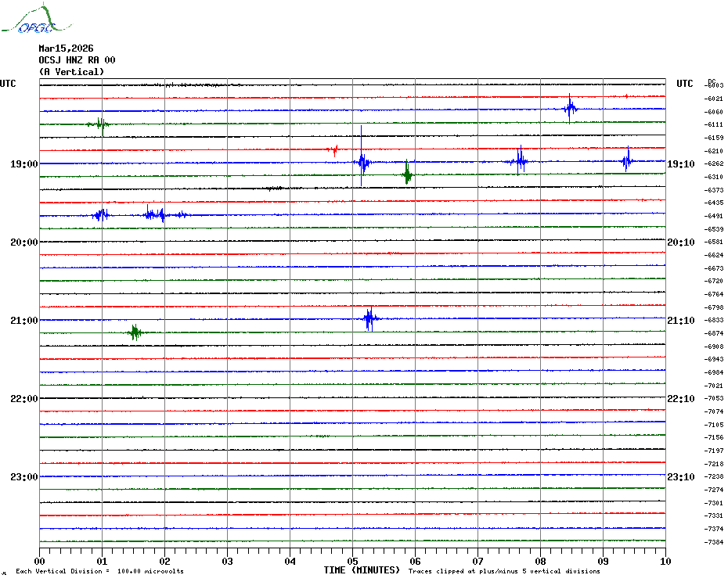Click the small red event near minute 4.7
The width and height of the screenshot is (728, 582).
[334, 149]
